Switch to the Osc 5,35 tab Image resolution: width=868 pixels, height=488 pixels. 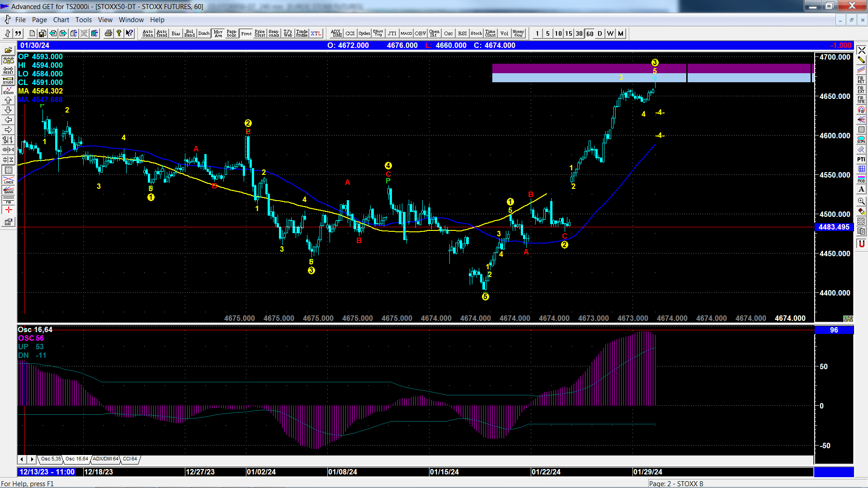pyautogui.click(x=51, y=459)
